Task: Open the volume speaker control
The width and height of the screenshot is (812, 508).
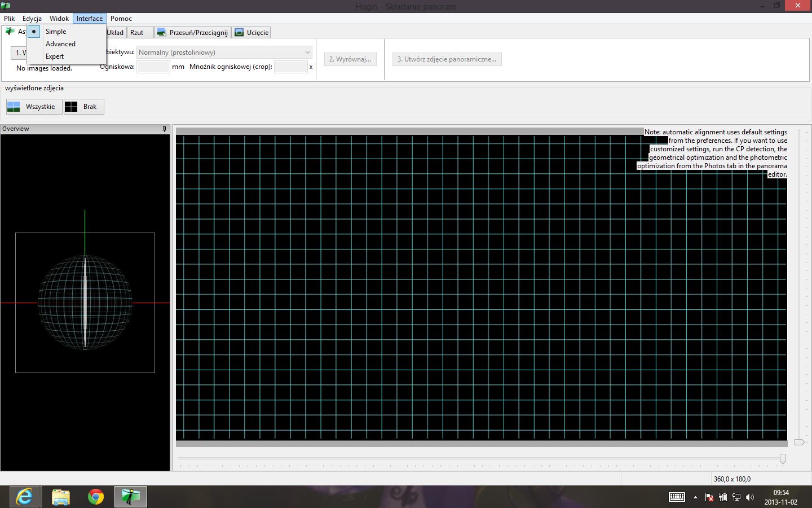Action: [x=750, y=497]
